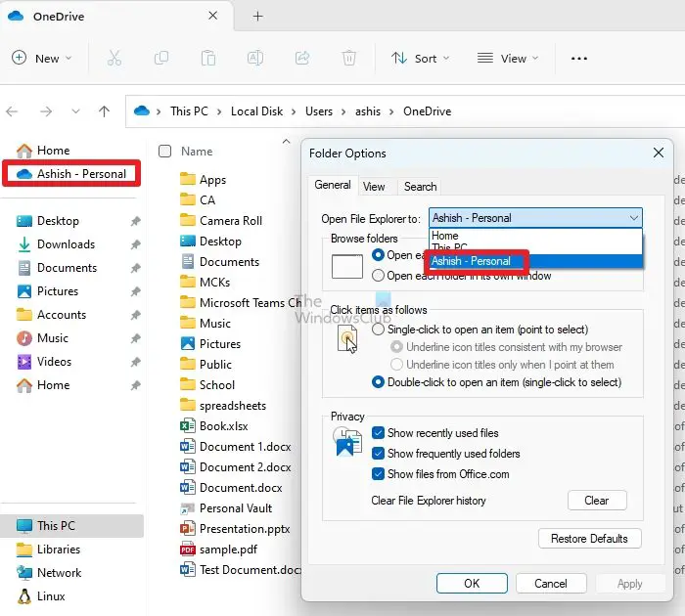
Task: Toggle Show frequently used folders checkbox
Action: click(378, 453)
